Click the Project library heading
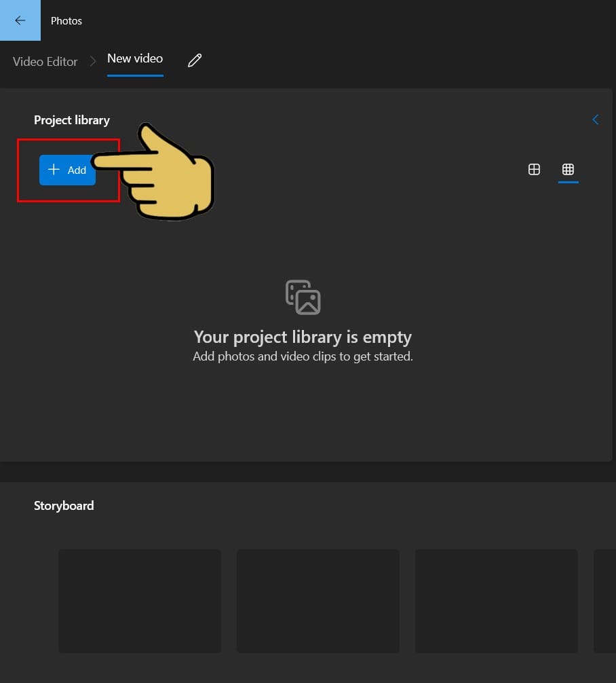 point(72,120)
